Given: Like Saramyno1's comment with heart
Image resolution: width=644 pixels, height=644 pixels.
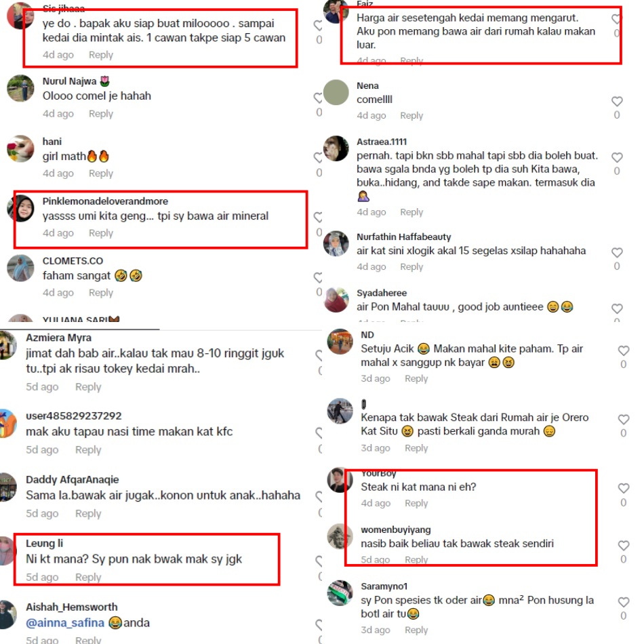Looking at the screenshot, I should point(624,602).
